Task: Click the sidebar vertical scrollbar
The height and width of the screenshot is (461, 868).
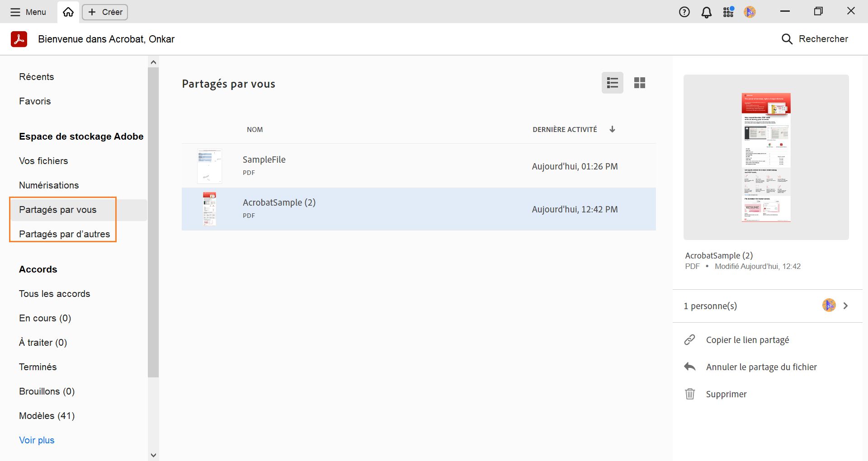Action: pyautogui.click(x=153, y=221)
